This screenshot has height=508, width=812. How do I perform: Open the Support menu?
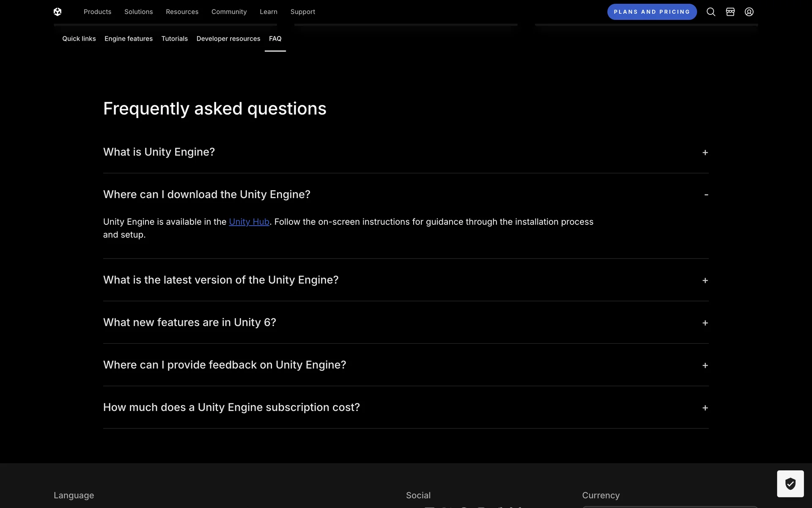pyautogui.click(x=302, y=12)
